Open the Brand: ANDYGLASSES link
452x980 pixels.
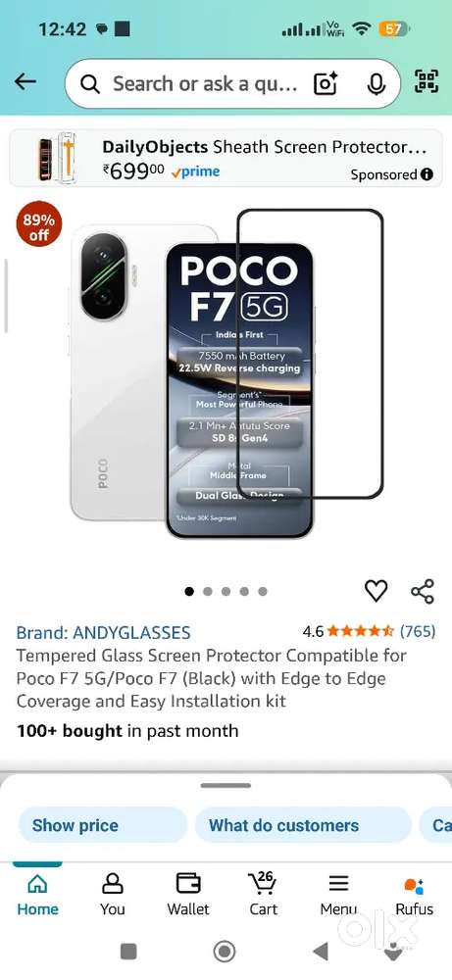coord(103,632)
